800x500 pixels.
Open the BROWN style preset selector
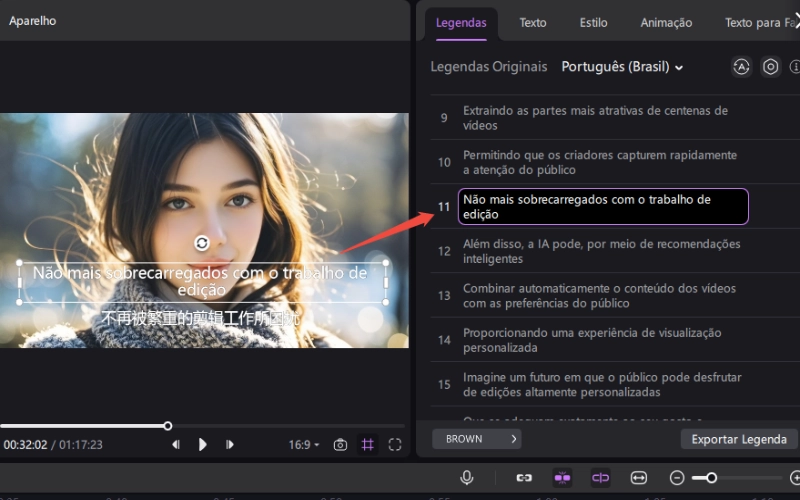(x=477, y=439)
